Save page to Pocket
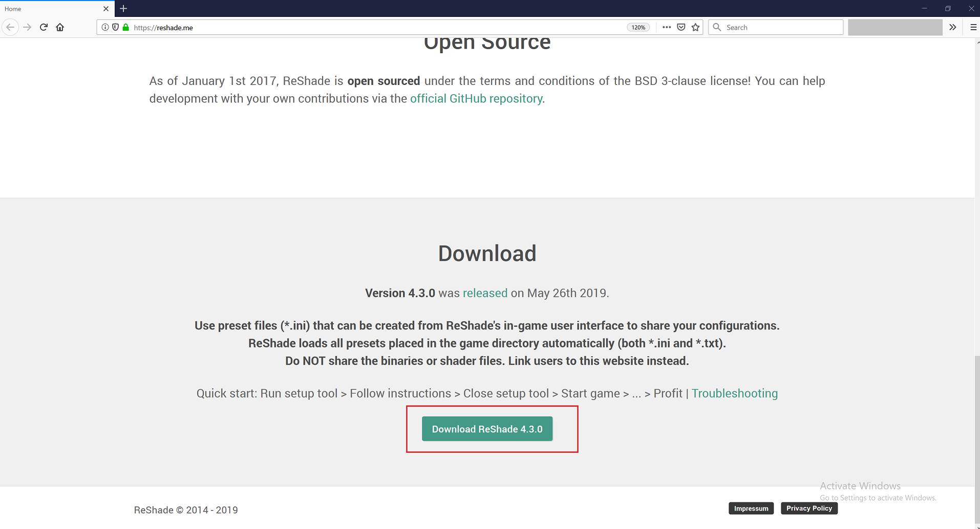The image size is (980, 529). [x=681, y=27]
